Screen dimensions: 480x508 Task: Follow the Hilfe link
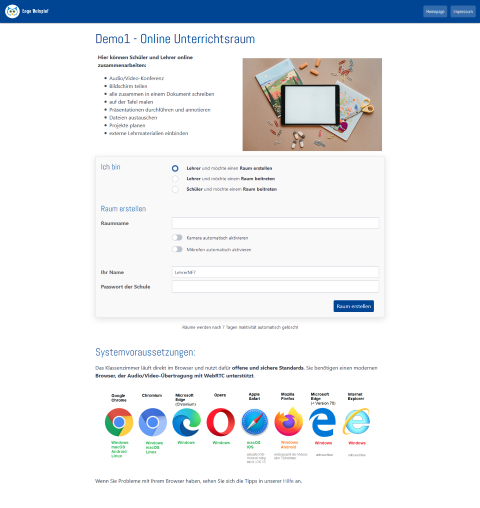click(x=288, y=481)
